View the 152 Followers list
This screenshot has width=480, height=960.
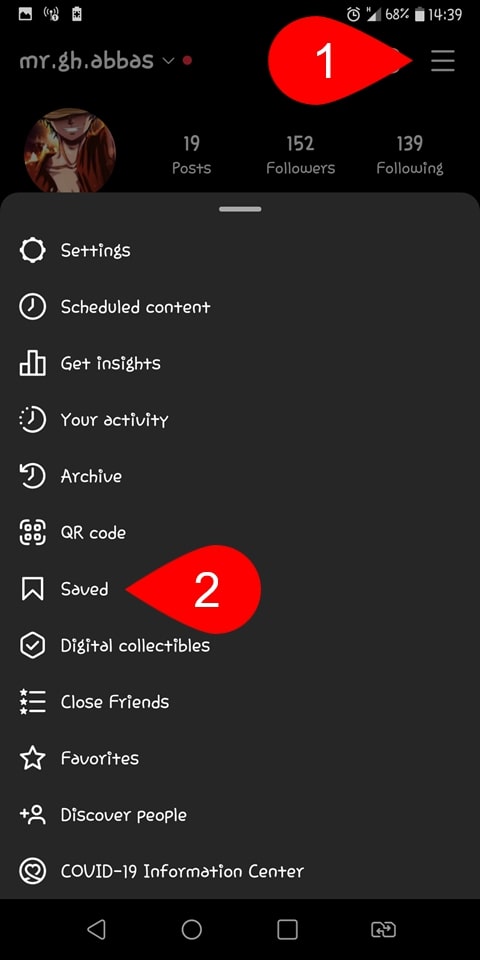coord(301,156)
